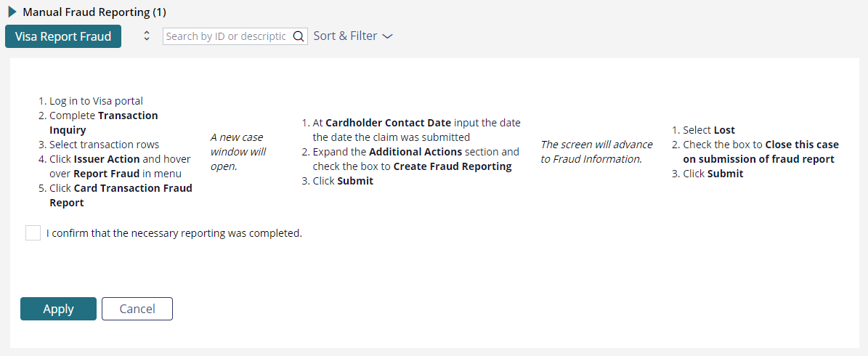
Task: Check the reporting completed confirmation box
Action: click(x=33, y=233)
